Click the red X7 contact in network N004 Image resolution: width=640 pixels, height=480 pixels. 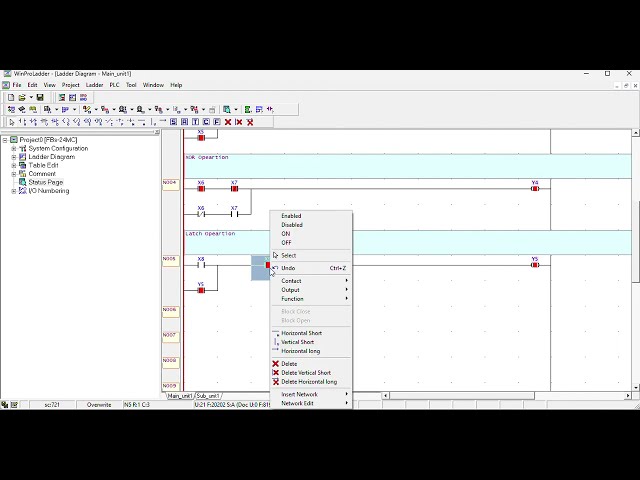[234, 189]
